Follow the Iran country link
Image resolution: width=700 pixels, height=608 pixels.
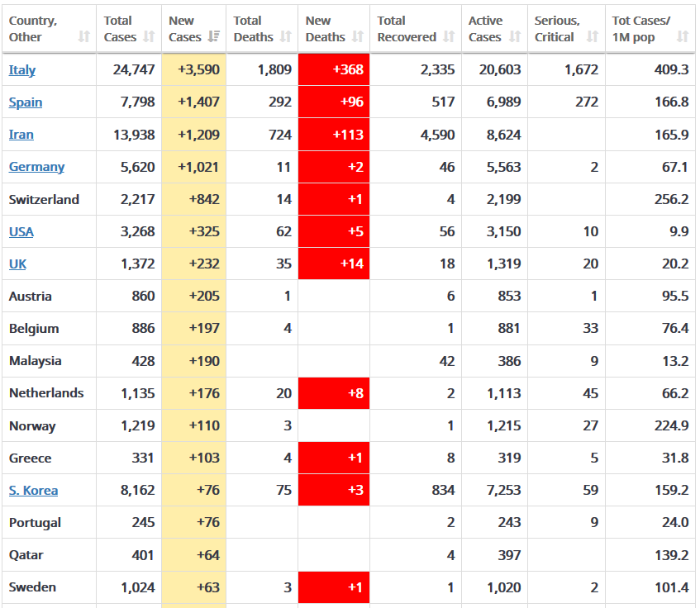tap(21, 135)
